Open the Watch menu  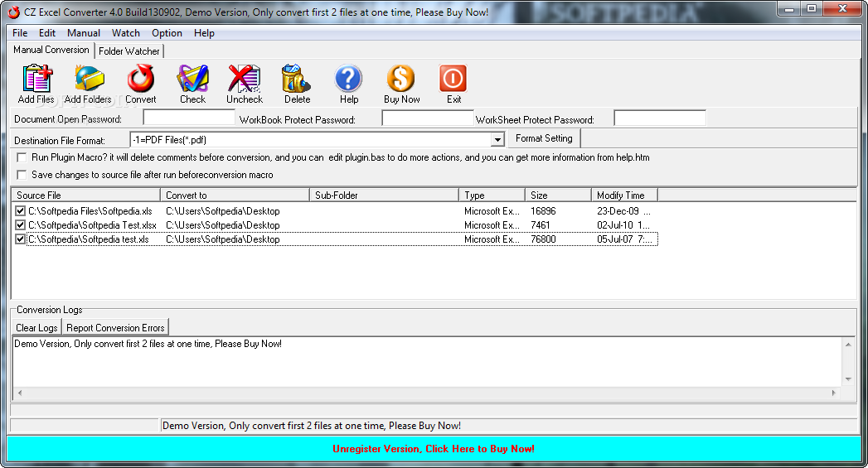pos(126,33)
